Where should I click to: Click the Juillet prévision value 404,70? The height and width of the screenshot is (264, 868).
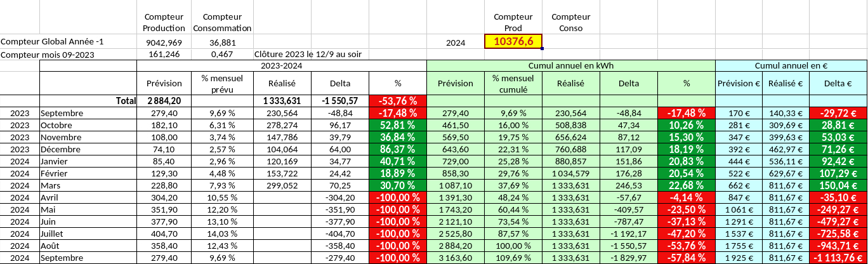click(164, 234)
